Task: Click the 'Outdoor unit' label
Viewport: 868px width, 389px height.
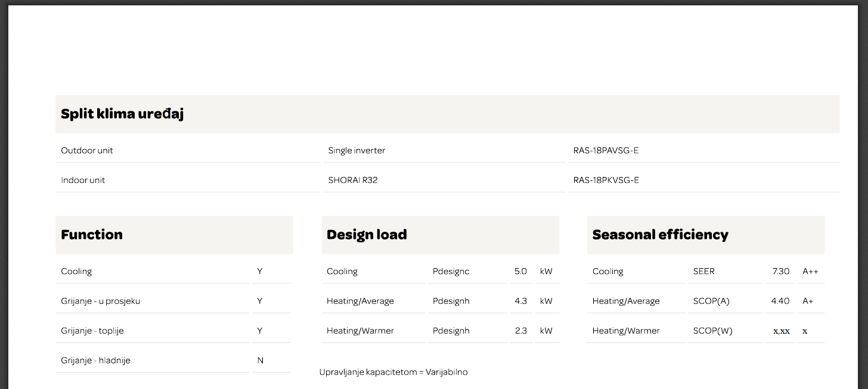Action: click(x=87, y=150)
